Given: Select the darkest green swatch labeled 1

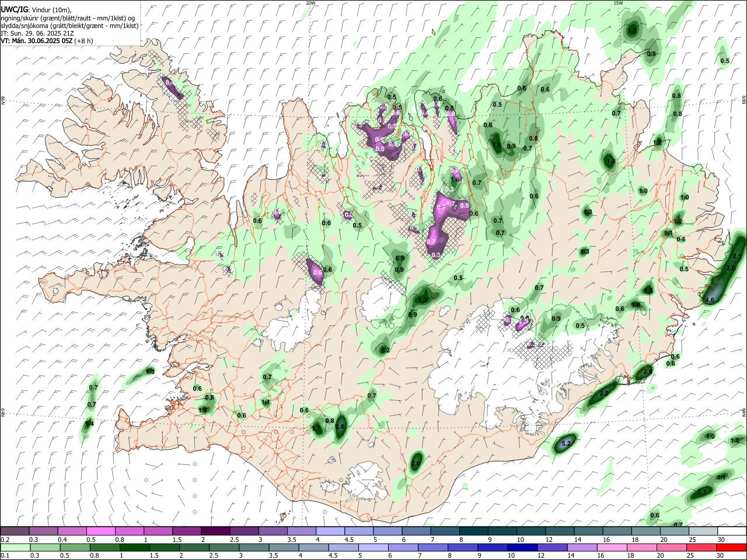Looking at the screenshot, I should (x=134, y=547).
